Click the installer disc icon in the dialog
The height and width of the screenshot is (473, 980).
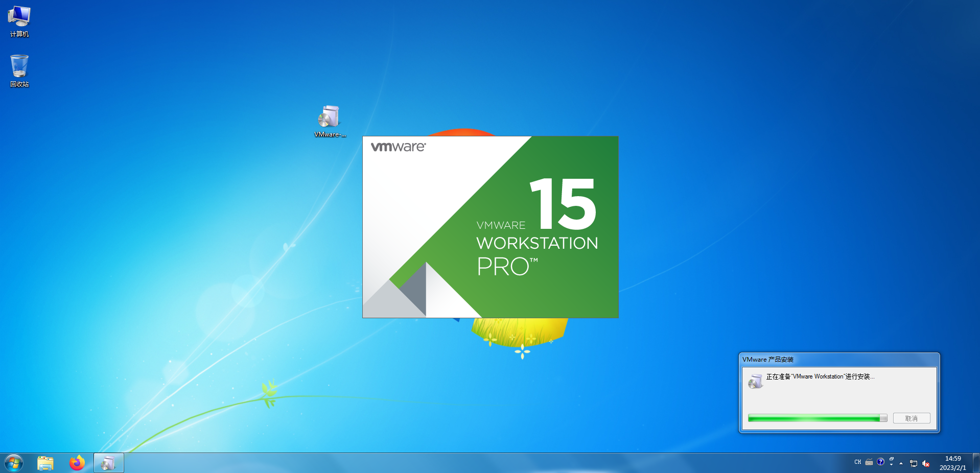[x=755, y=381]
